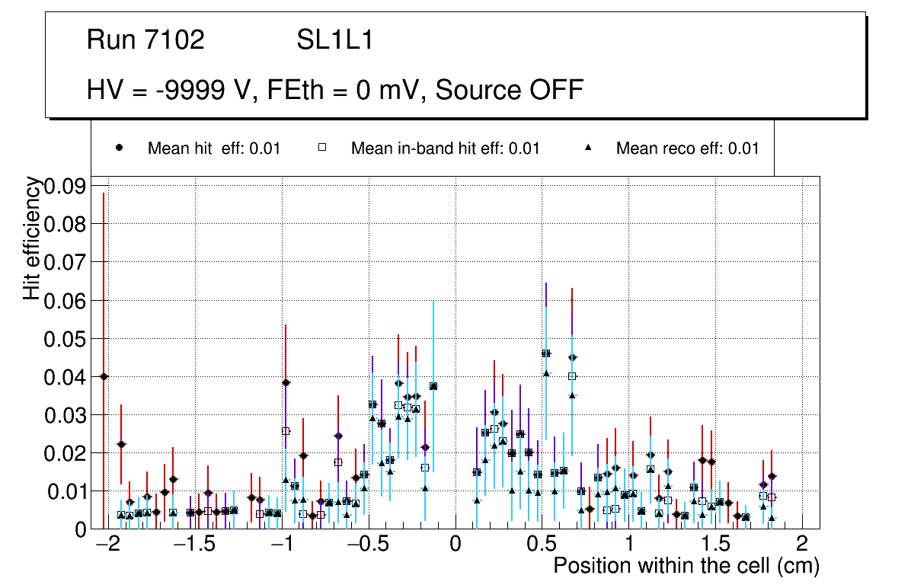Click the 0.05 tick label on y-axis
The height and width of the screenshot is (588, 911).
pyautogui.click(x=65, y=339)
